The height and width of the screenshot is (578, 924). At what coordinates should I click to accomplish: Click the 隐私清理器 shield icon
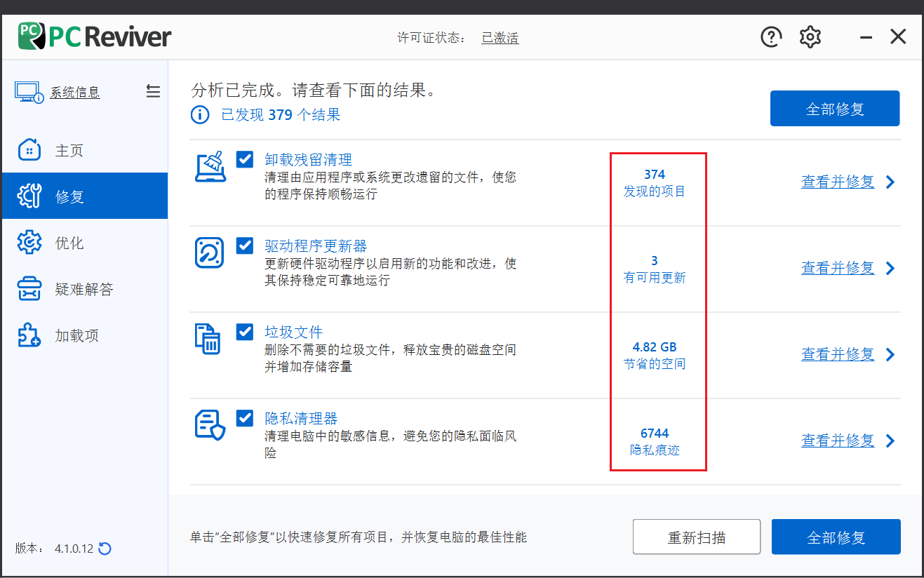tap(210, 425)
